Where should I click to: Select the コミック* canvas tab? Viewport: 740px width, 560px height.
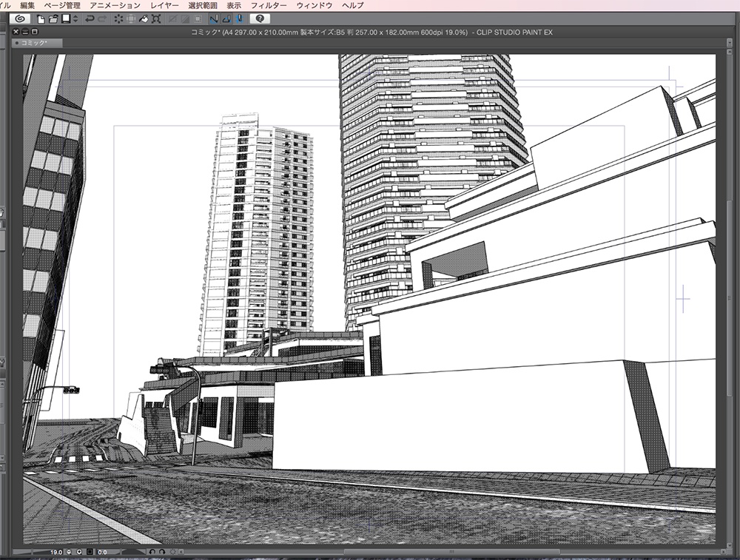click(37, 43)
